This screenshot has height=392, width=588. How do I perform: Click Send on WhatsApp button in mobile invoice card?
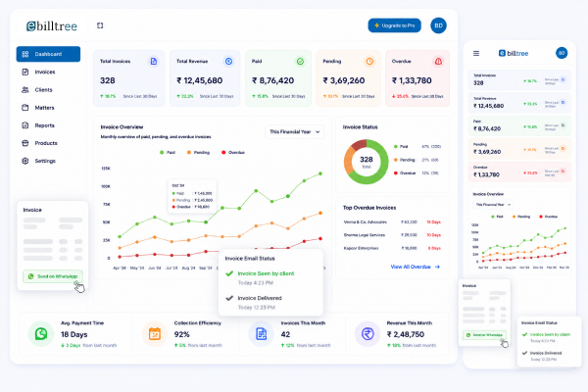(484, 334)
